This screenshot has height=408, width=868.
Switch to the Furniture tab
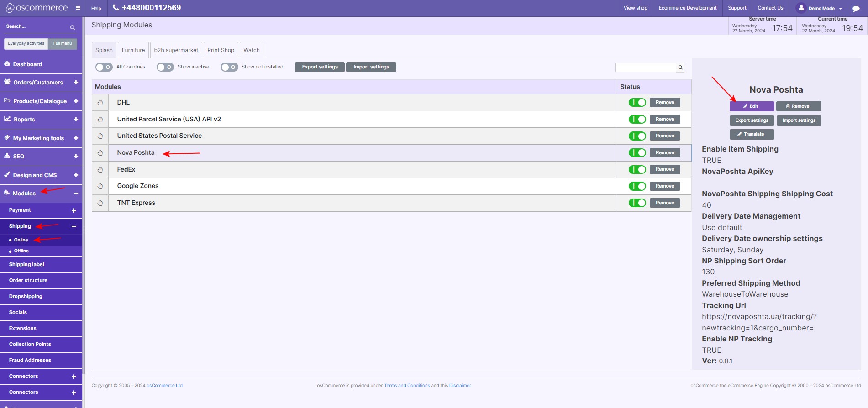click(x=133, y=50)
